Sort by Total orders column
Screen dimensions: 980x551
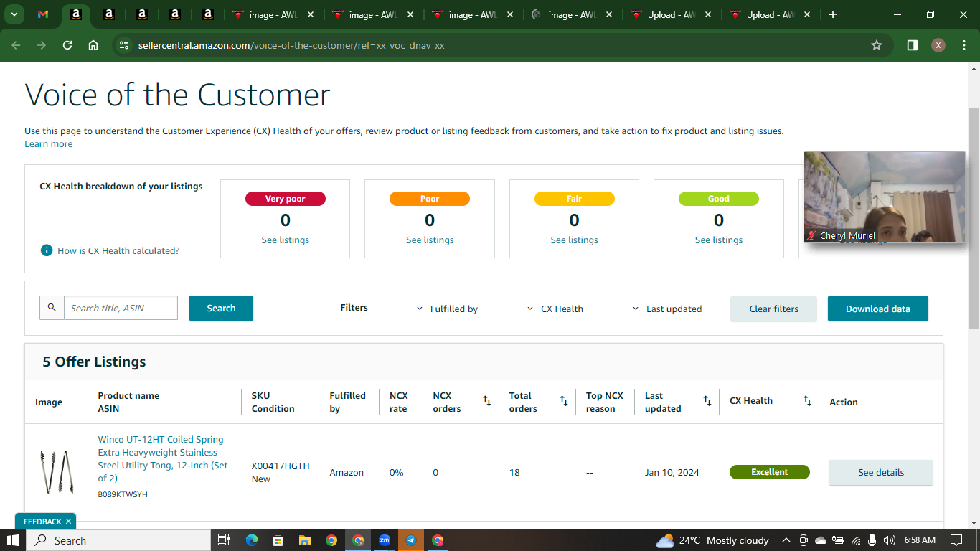click(x=564, y=401)
